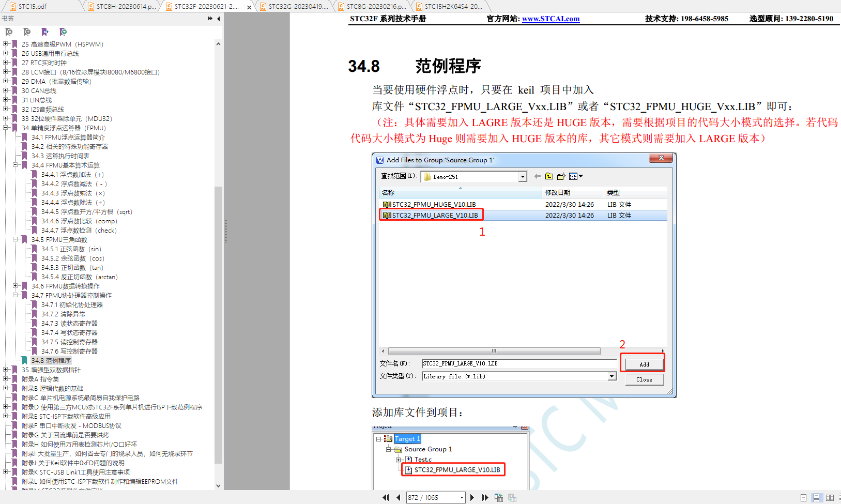841x504 pixels.
Task: Open bookmark 34.3 运算执行时间表
Action: 60,156
